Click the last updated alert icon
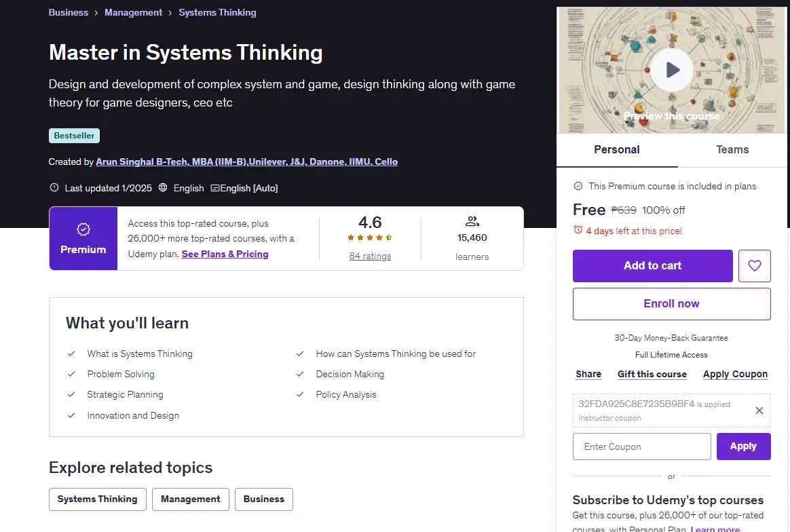The image size is (790, 532). click(54, 187)
